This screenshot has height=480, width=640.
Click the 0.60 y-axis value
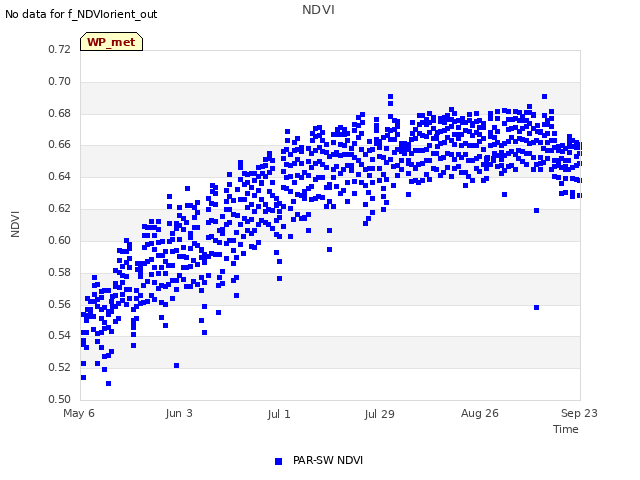[60, 240]
